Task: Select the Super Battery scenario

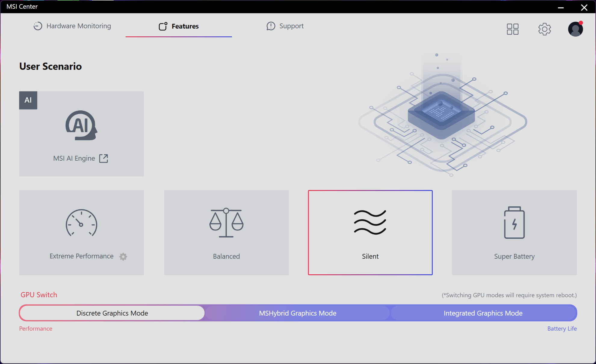Action: (x=514, y=233)
